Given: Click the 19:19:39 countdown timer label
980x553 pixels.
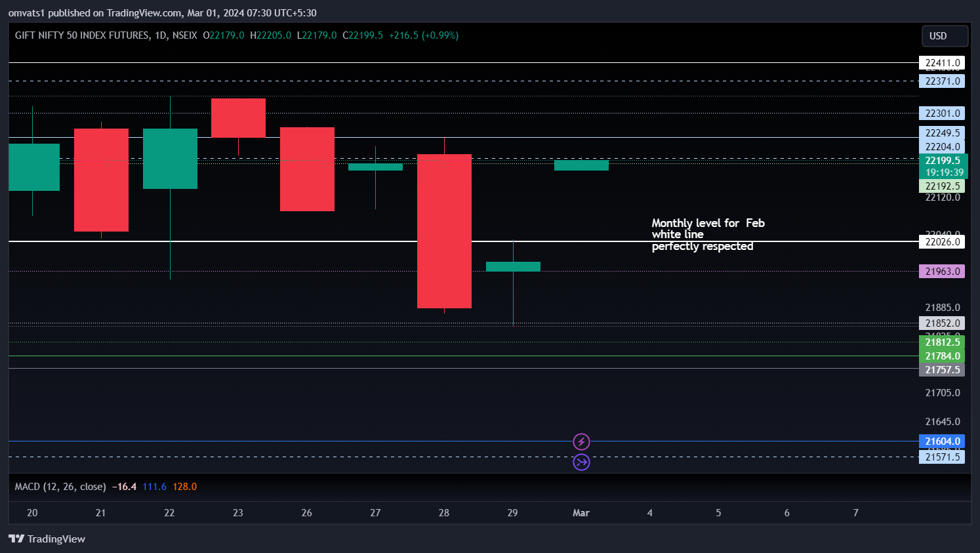Looking at the screenshot, I should pos(943,173).
